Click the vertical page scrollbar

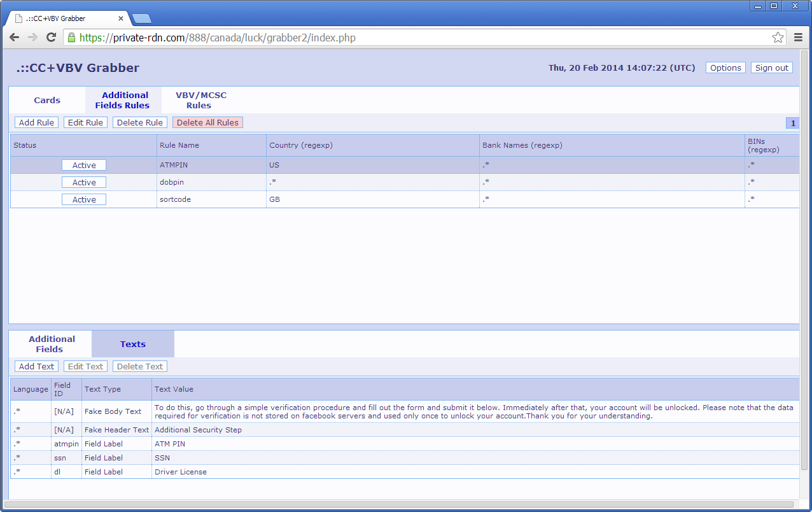tap(804, 261)
